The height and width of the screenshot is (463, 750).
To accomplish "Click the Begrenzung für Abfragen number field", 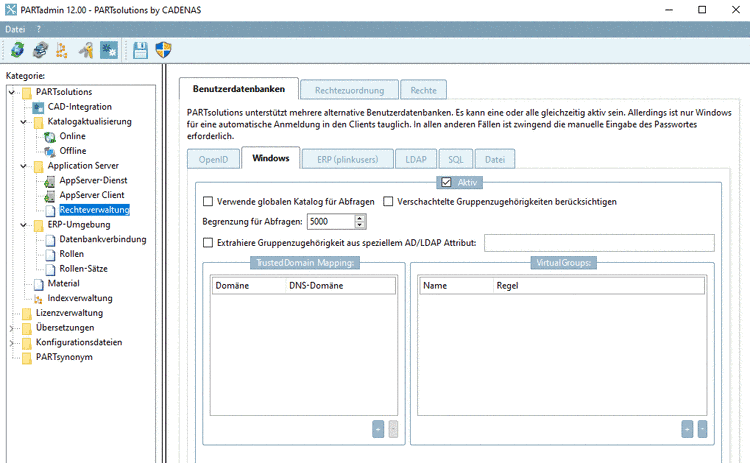I will pos(331,221).
